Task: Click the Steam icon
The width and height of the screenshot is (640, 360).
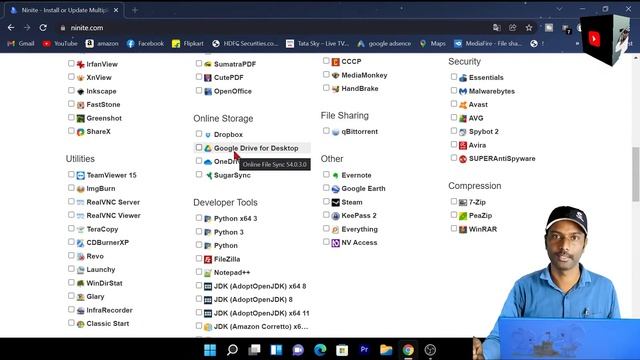Action: pyautogui.click(x=336, y=202)
